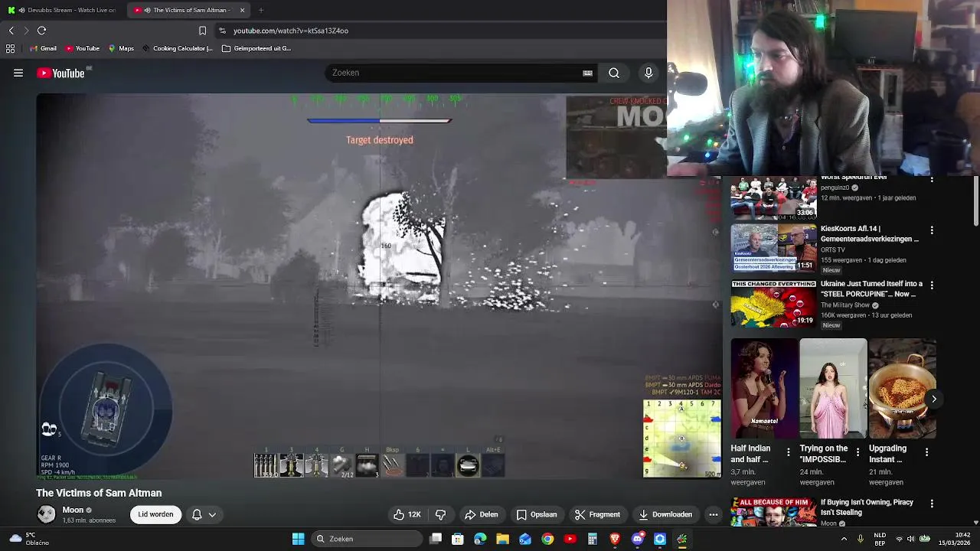980x551 pixels.
Task: Click the Windows taskbar Zoeken search box
Action: coord(367,539)
